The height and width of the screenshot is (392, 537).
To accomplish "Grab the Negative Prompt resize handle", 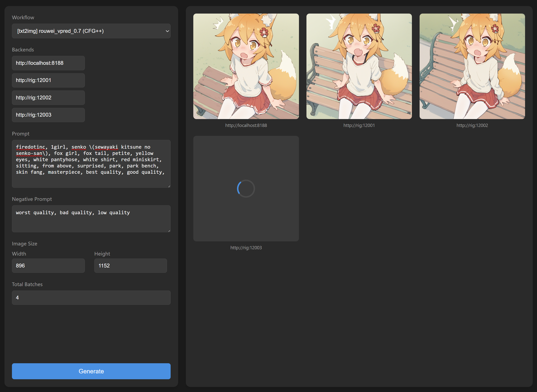I will [x=169, y=231].
